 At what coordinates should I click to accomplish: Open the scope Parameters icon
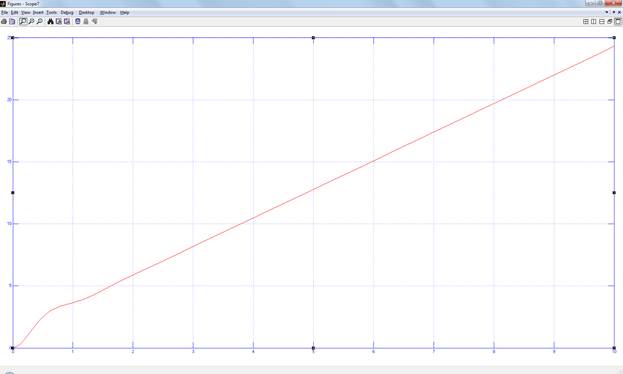pyautogui.click(x=12, y=21)
